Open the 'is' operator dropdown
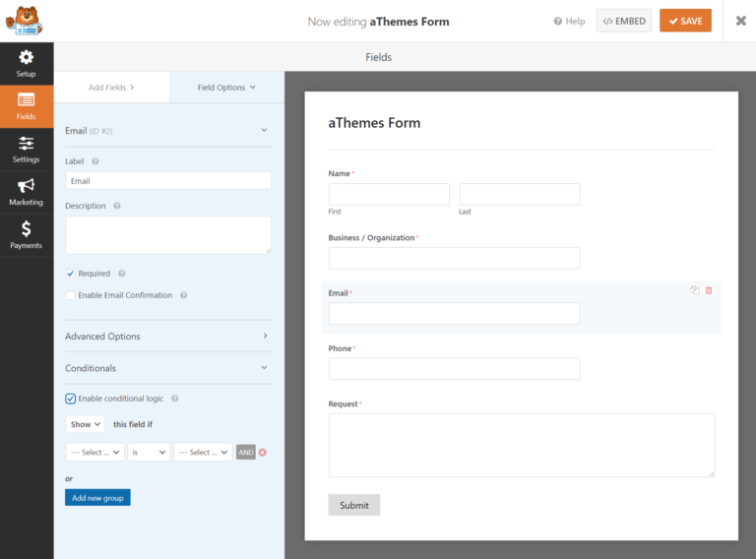 pos(149,452)
